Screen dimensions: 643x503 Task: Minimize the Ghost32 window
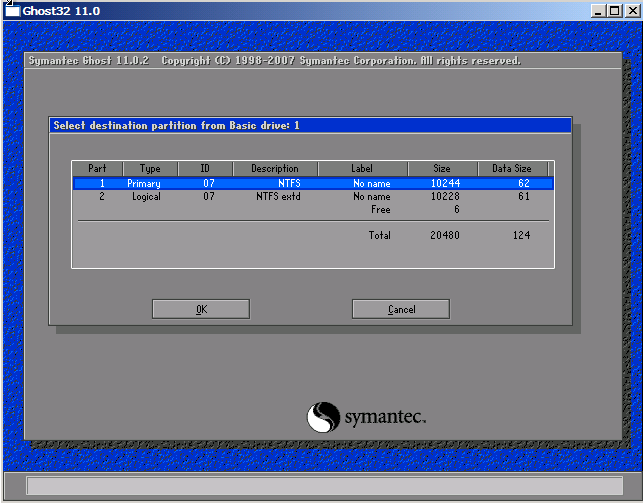599,11
